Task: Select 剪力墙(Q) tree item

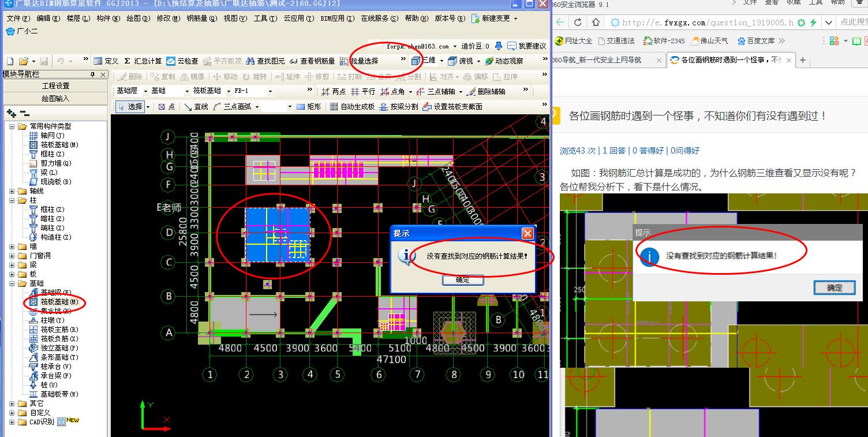Action: coord(50,163)
